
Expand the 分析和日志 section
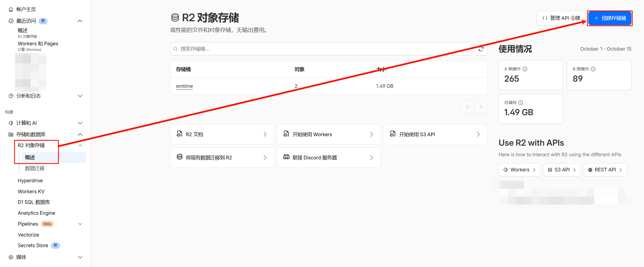(80, 96)
